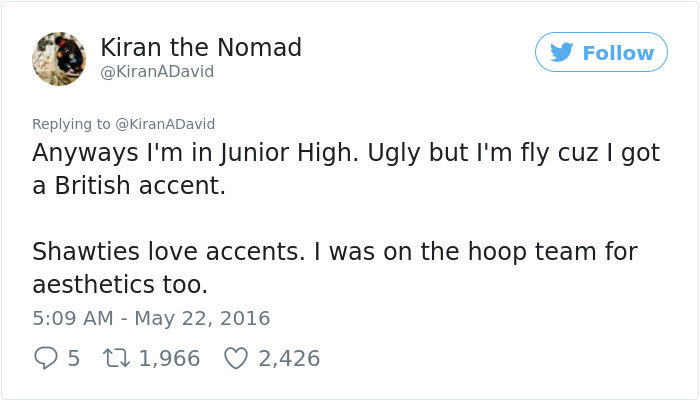Click the reply speech bubble icon
The image size is (700, 401).
pyautogui.click(x=45, y=357)
